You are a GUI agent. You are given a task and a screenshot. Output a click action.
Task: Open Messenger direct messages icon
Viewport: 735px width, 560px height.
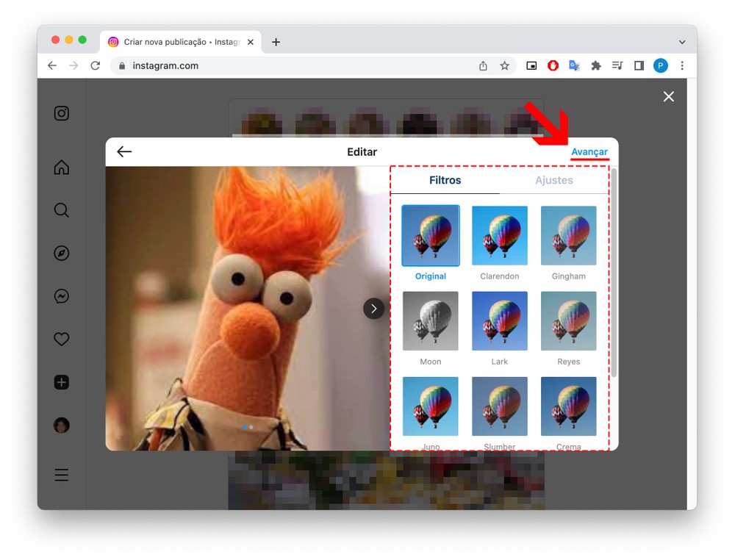(62, 296)
